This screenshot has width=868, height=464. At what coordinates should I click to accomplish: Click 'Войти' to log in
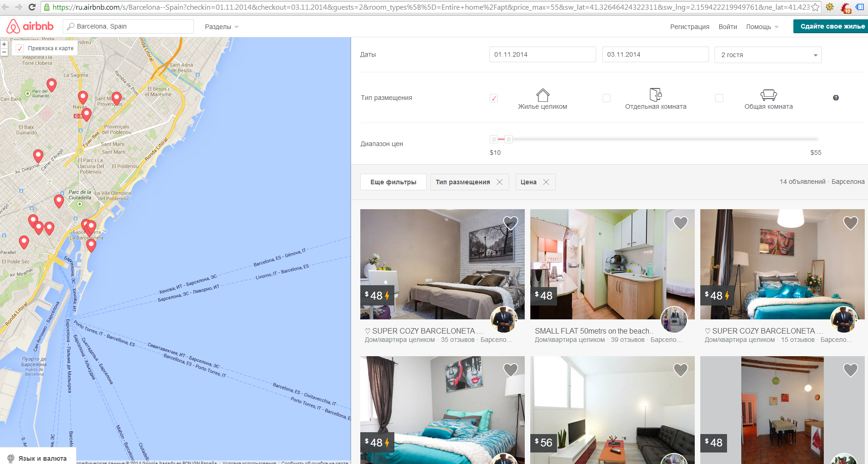(728, 27)
